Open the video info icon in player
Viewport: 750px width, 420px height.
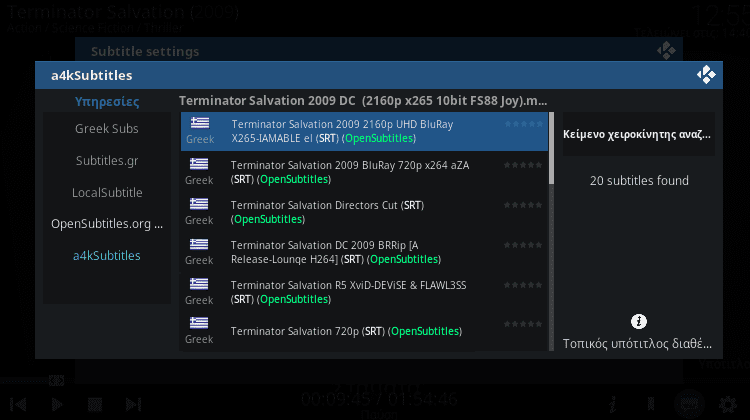coord(612,405)
